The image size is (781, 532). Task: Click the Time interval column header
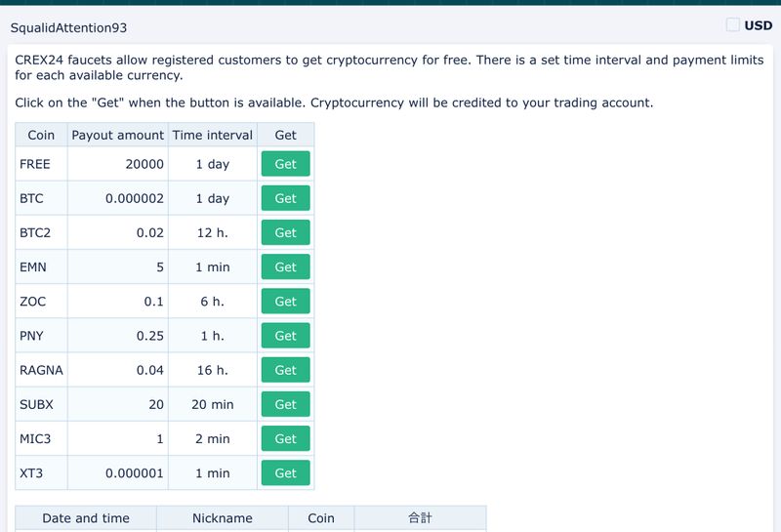click(x=212, y=135)
